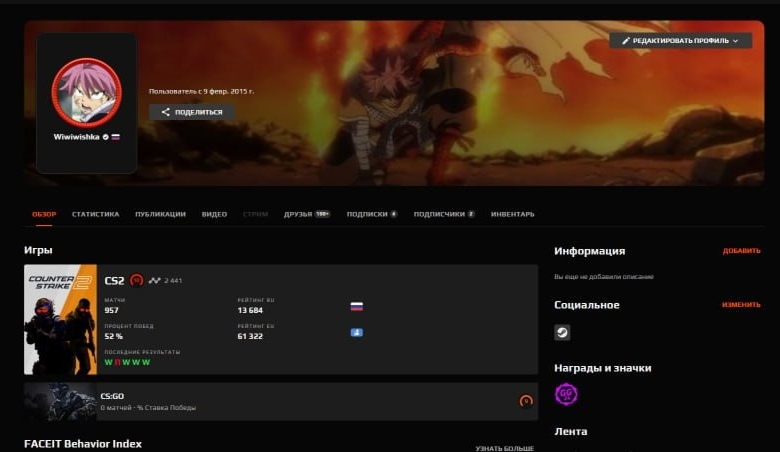Click the Counter-Strike 2 game cover thumbnail
The height and width of the screenshot is (452, 780).
coord(60,320)
